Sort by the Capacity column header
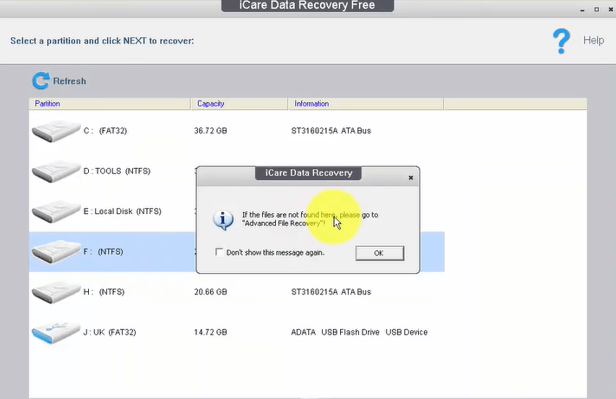616x399 pixels. (239, 104)
